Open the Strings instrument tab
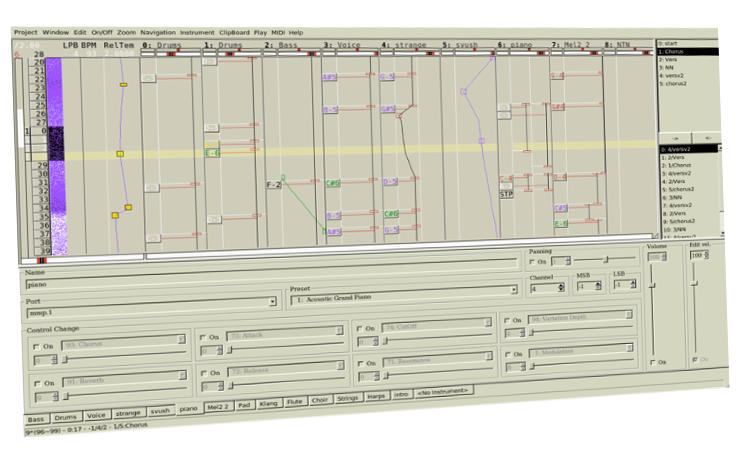 [348, 398]
